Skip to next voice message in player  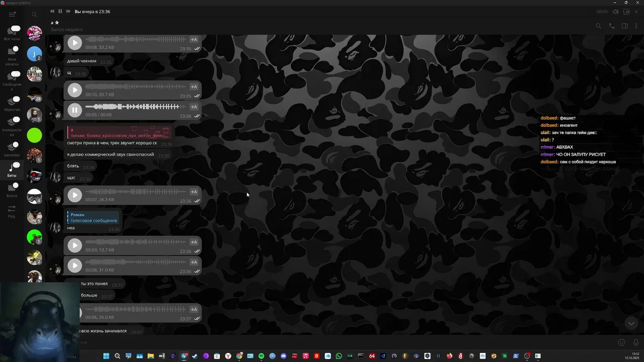pos(68,11)
